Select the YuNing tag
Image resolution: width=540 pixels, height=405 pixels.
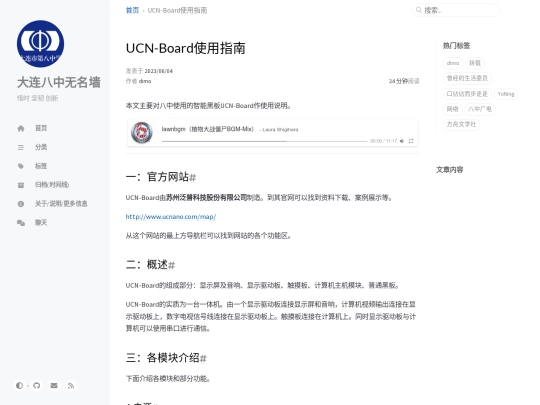point(506,94)
